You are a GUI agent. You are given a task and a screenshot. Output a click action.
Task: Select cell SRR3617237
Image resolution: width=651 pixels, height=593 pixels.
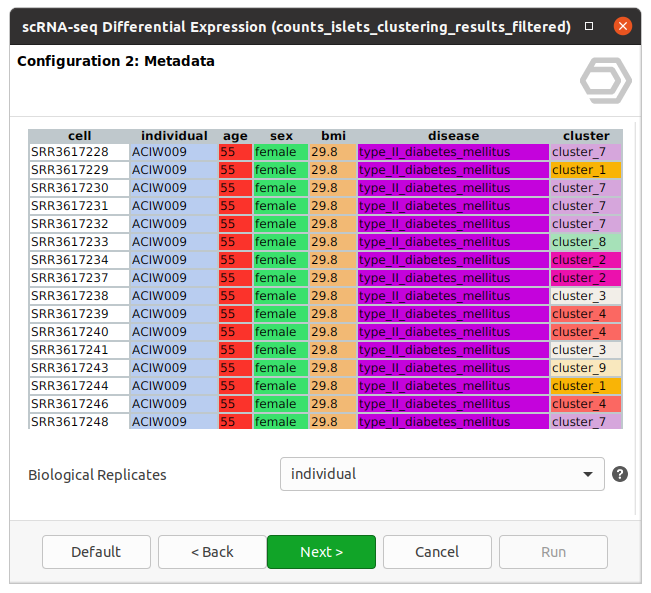[x=79, y=278]
